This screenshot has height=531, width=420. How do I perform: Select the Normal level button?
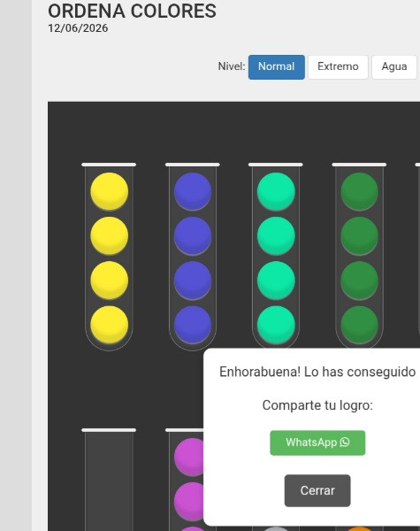(x=276, y=67)
